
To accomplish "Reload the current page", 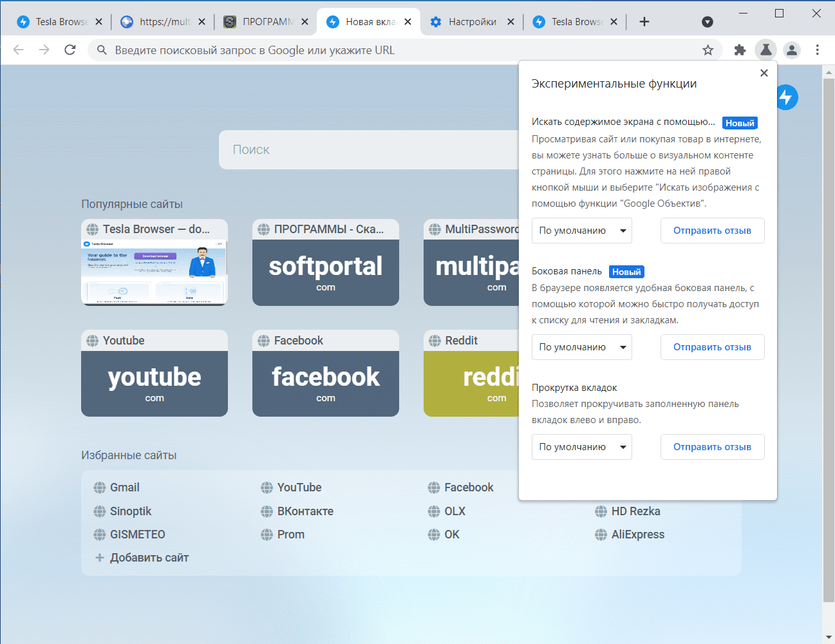I will click(70, 50).
